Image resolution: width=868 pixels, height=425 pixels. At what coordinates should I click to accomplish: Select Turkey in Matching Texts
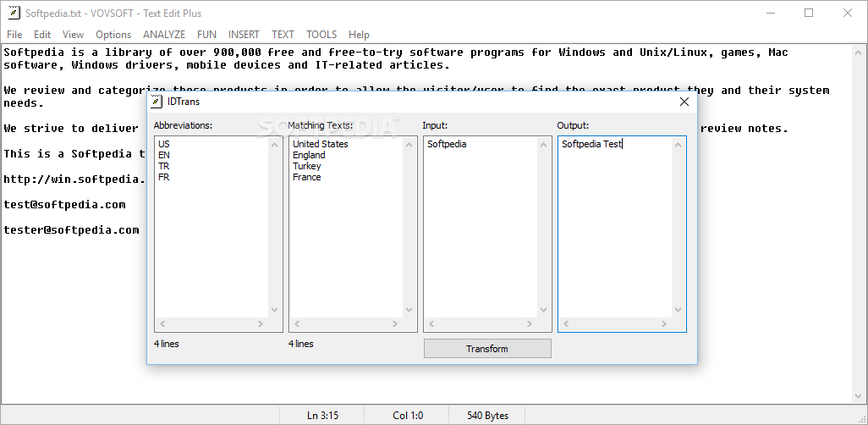coord(307,166)
